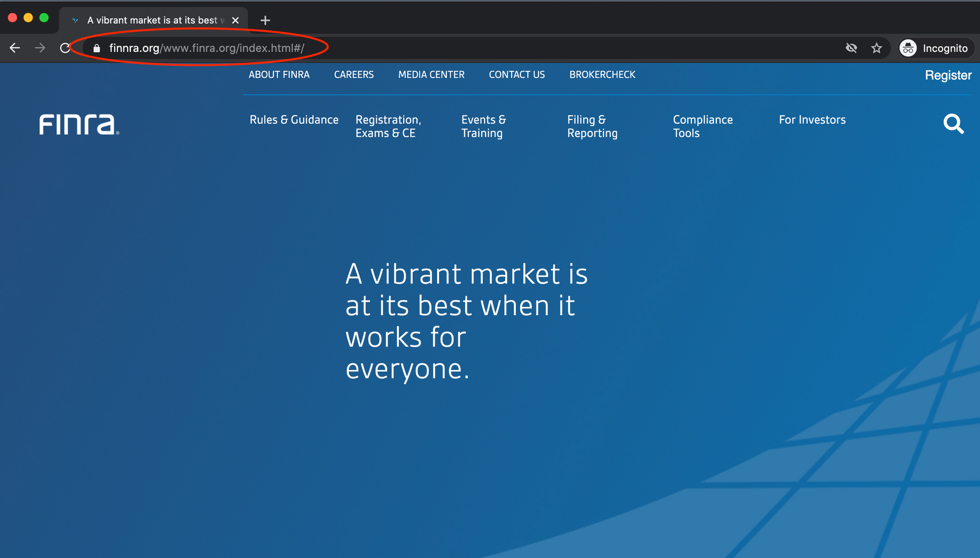Click the padlock site info icon
The width and height of the screenshot is (980, 558).
click(97, 48)
